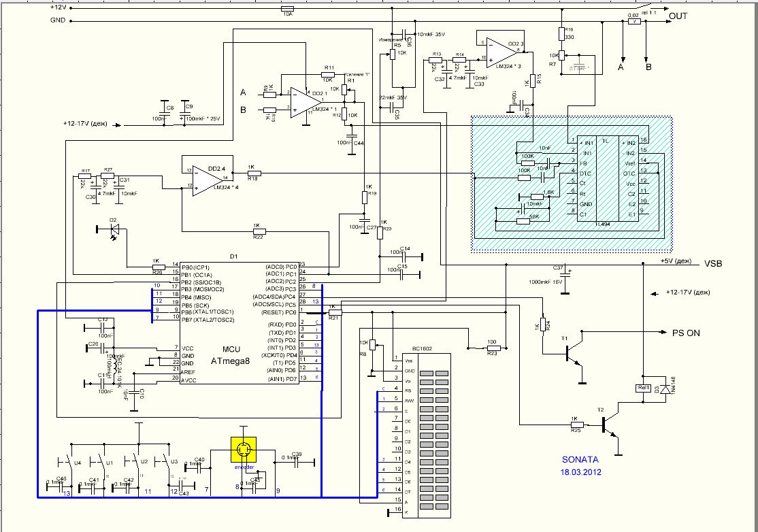Select the DD2.3 op-amp triangle
This screenshot has height=532, width=758.
tap(503, 52)
